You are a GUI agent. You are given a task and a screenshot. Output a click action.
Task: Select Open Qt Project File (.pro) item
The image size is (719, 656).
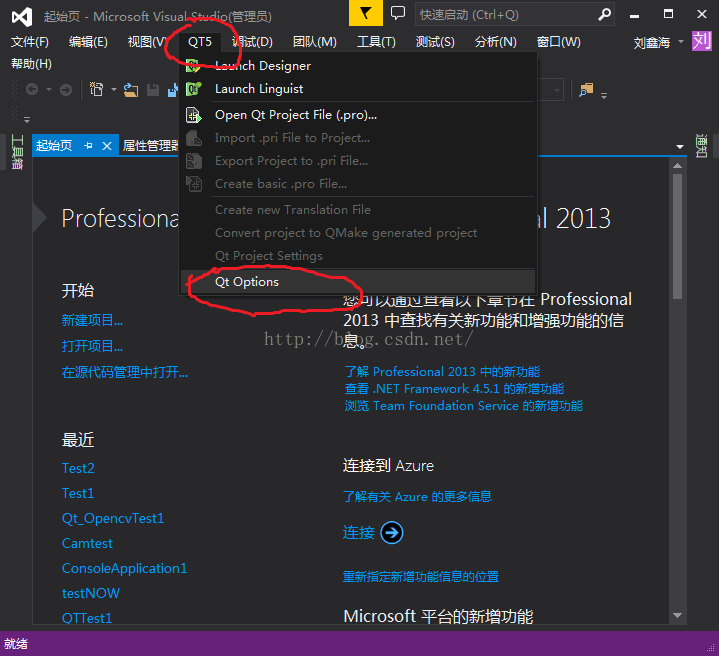point(358,115)
